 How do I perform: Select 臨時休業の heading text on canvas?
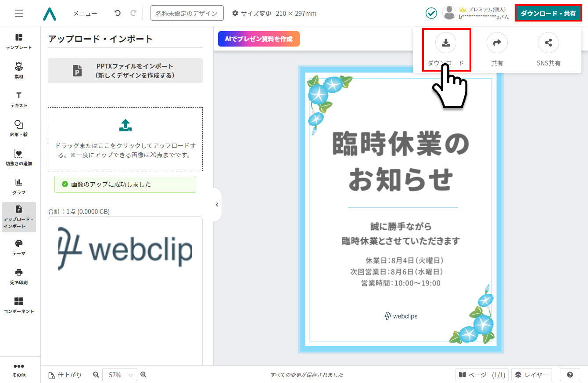coord(401,144)
